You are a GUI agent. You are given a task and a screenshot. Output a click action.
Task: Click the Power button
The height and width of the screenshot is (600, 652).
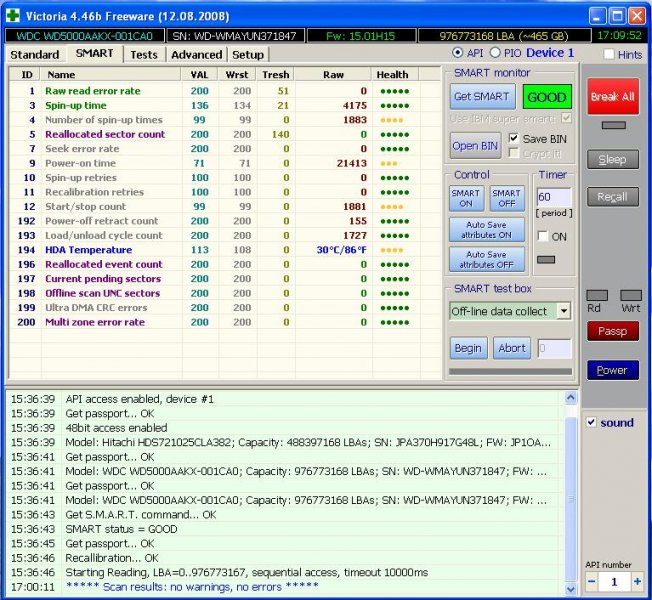point(612,370)
